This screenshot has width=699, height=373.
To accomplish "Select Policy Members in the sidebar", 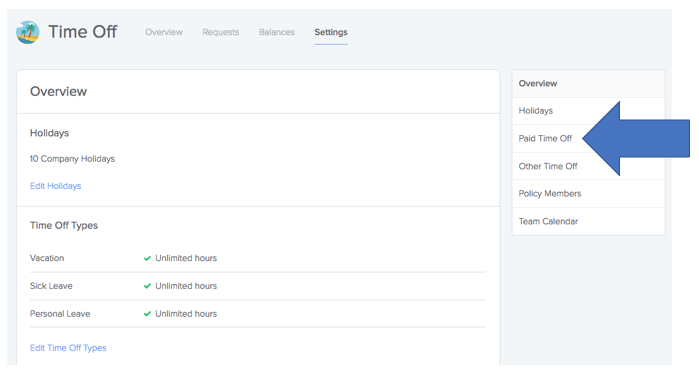I will pos(588,193).
